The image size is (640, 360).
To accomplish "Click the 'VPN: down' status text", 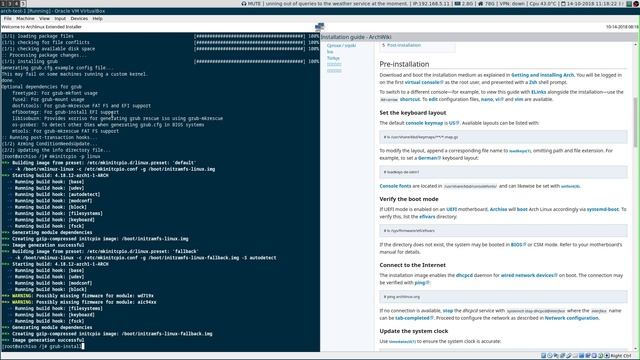I will tap(512, 4).
